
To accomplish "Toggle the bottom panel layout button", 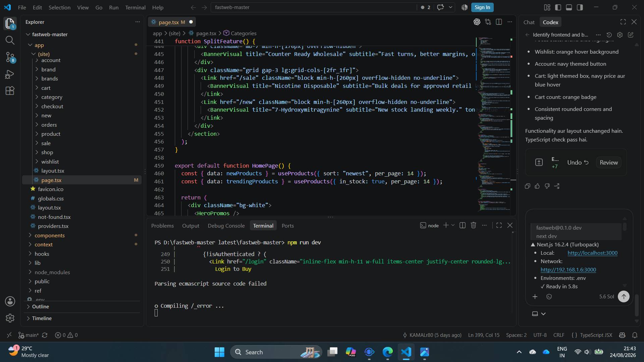I will coord(569,7).
